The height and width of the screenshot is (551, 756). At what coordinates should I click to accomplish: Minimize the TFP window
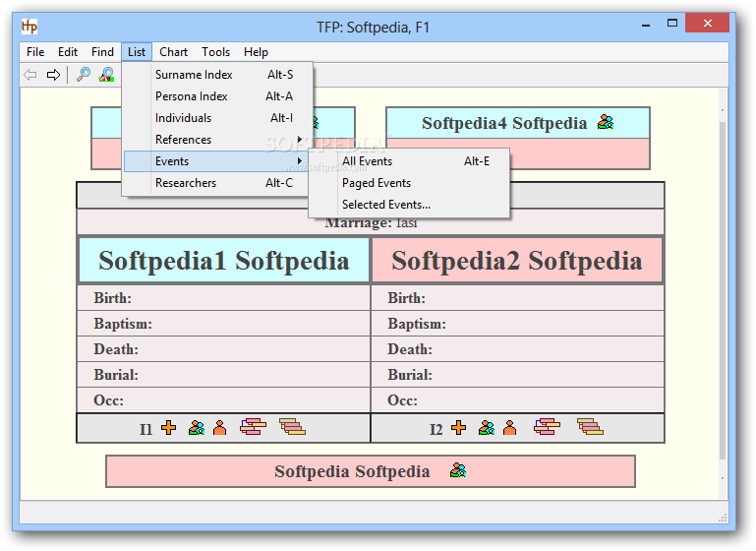[646, 25]
